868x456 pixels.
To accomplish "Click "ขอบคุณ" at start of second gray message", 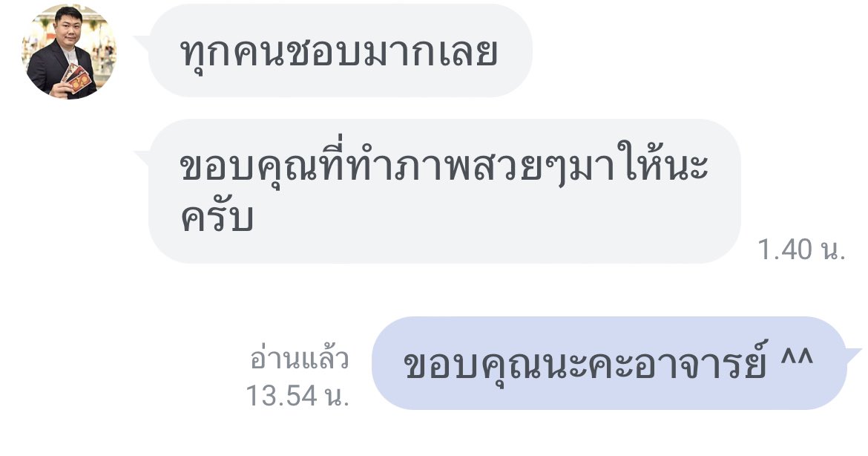I will [250, 167].
